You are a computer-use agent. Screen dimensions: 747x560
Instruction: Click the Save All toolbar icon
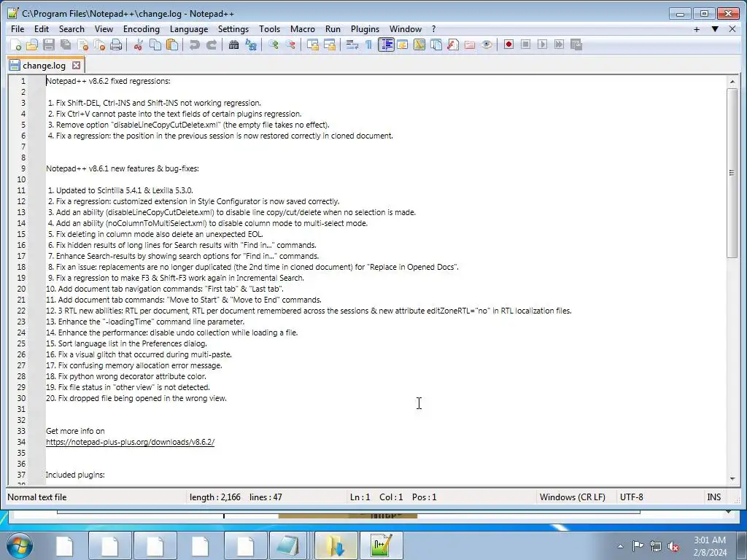tap(66, 44)
